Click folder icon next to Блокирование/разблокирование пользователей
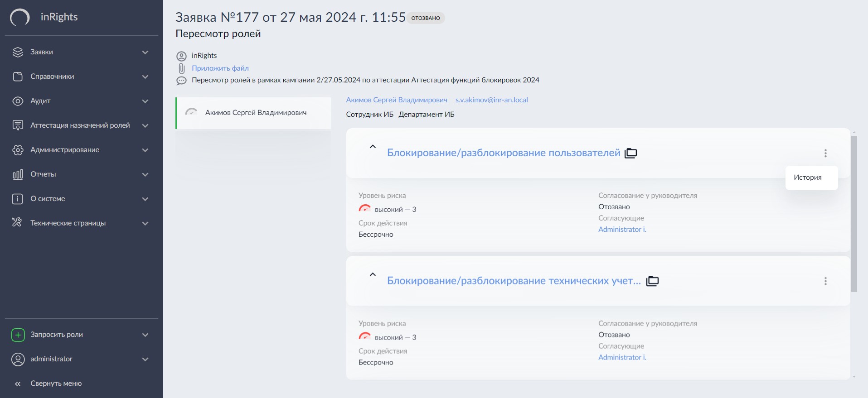 tap(630, 153)
